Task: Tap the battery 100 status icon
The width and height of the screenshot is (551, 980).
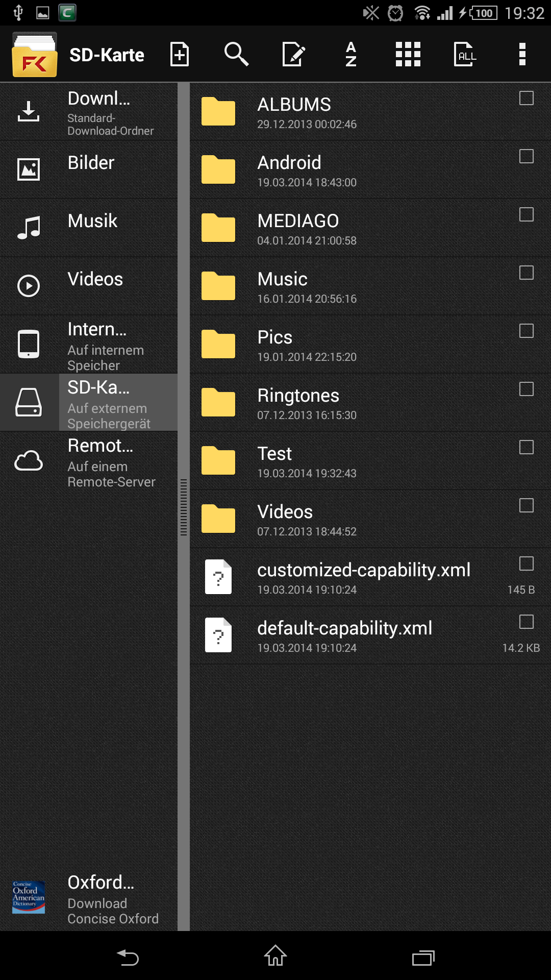Action: [x=483, y=13]
